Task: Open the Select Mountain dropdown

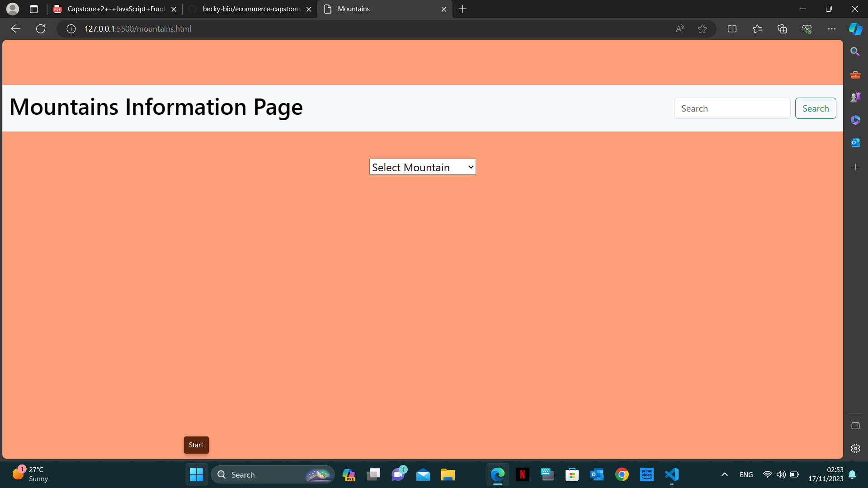Action: 422,167
